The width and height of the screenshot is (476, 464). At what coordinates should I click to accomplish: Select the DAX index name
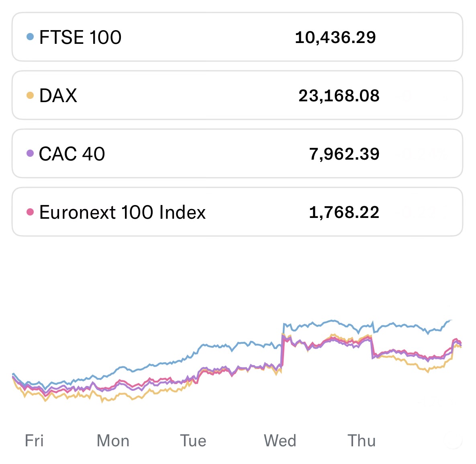point(58,96)
